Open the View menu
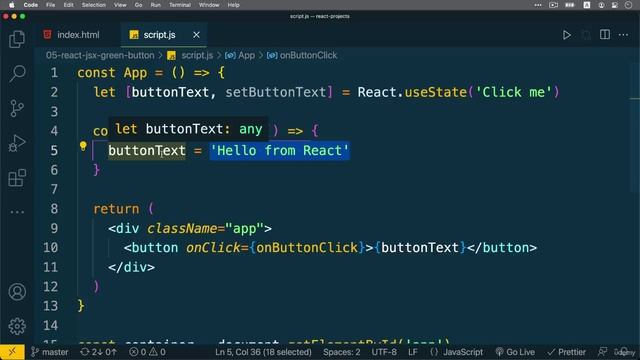This screenshot has width=640, height=360. pos(120,5)
